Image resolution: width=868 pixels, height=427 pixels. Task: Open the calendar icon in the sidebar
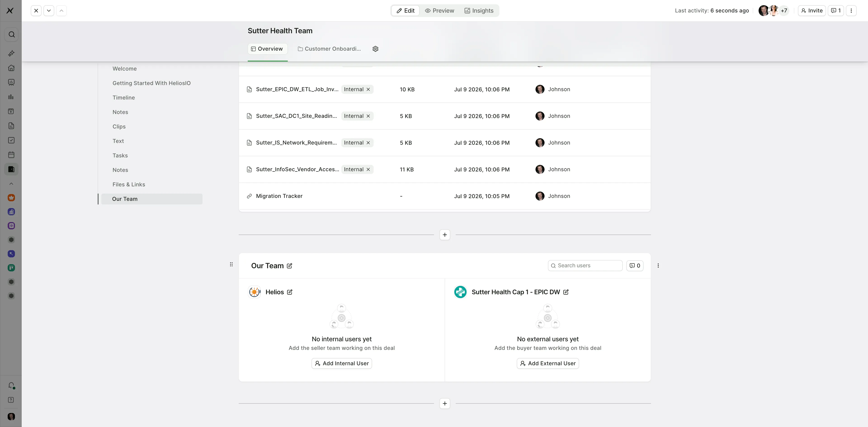point(12,155)
